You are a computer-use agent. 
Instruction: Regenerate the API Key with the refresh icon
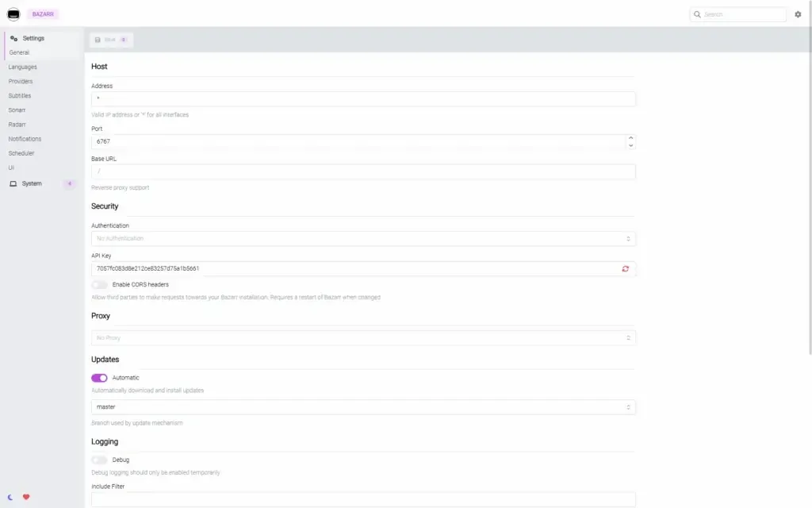(626, 269)
